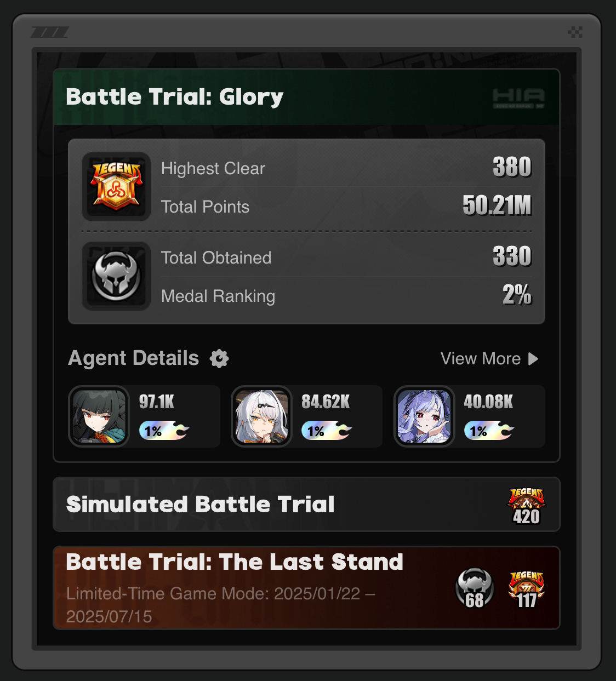
Task: Click the HIA logo in Glory header
Action: 518,98
